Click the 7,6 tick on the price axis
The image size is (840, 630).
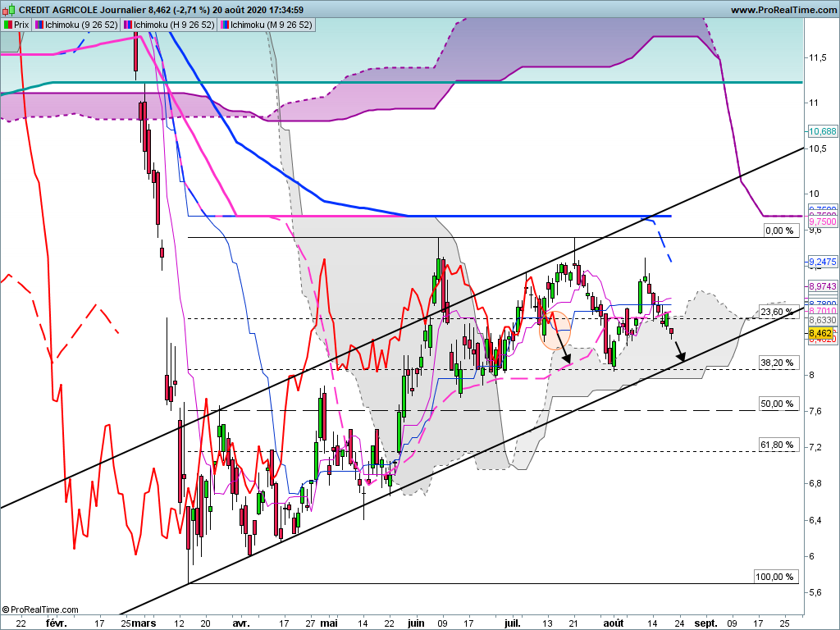(x=815, y=412)
